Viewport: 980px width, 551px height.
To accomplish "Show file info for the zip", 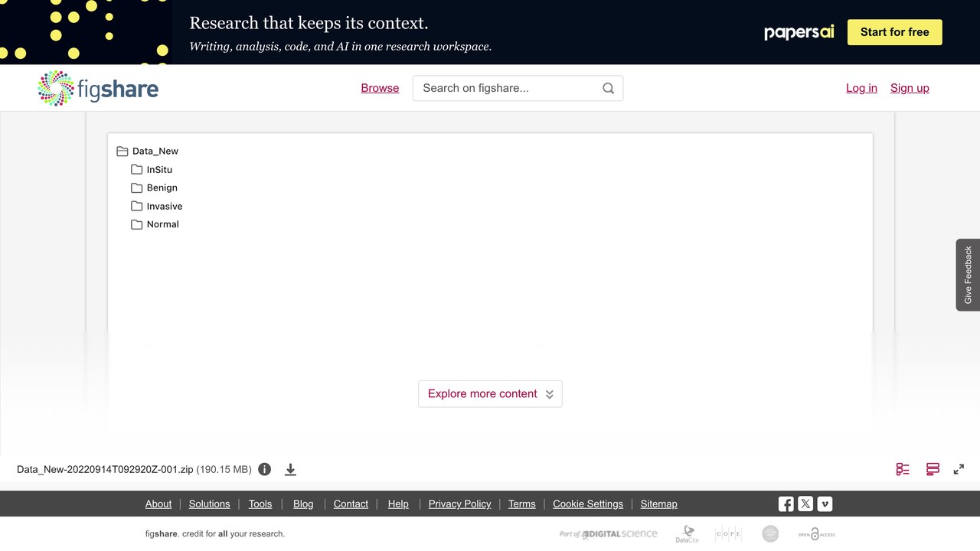I will click(264, 469).
